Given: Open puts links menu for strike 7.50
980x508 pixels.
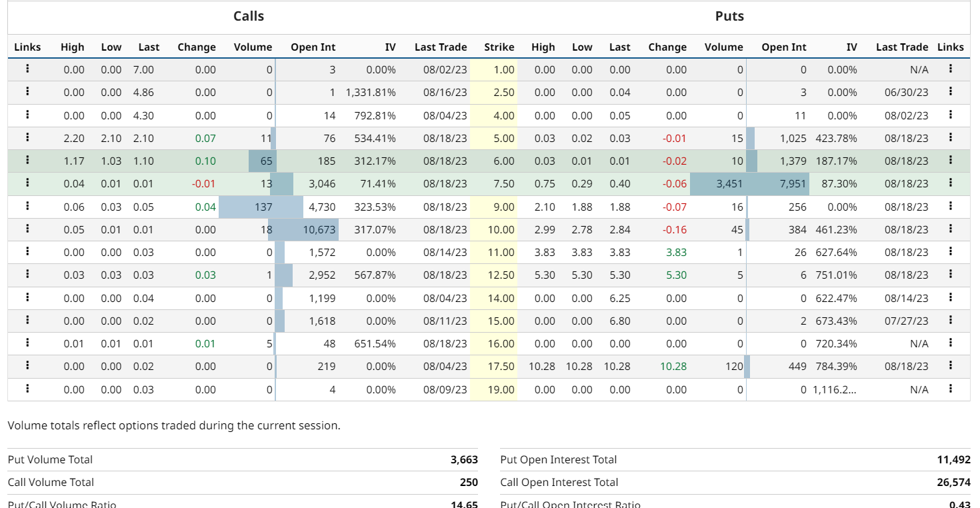Looking at the screenshot, I should point(950,183).
